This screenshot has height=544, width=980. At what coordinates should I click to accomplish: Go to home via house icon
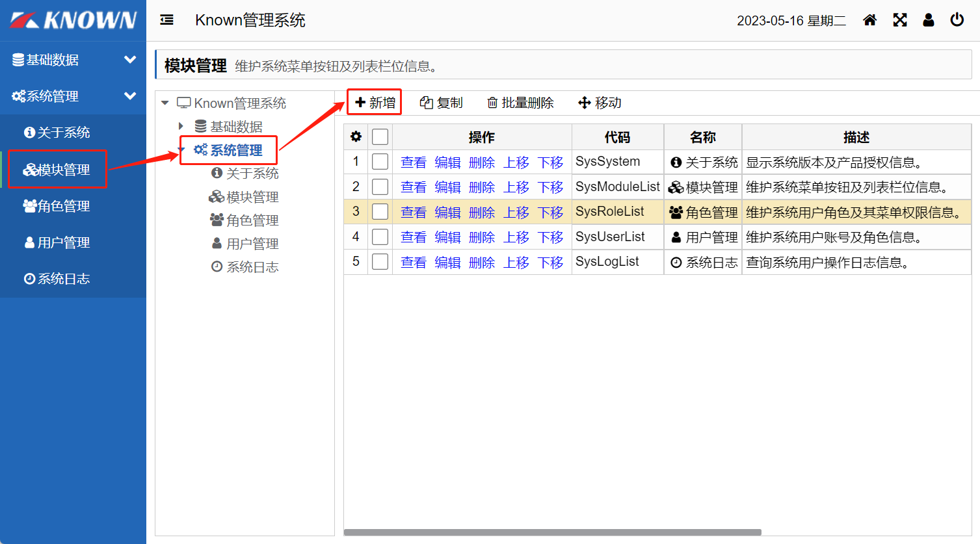[x=869, y=20]
